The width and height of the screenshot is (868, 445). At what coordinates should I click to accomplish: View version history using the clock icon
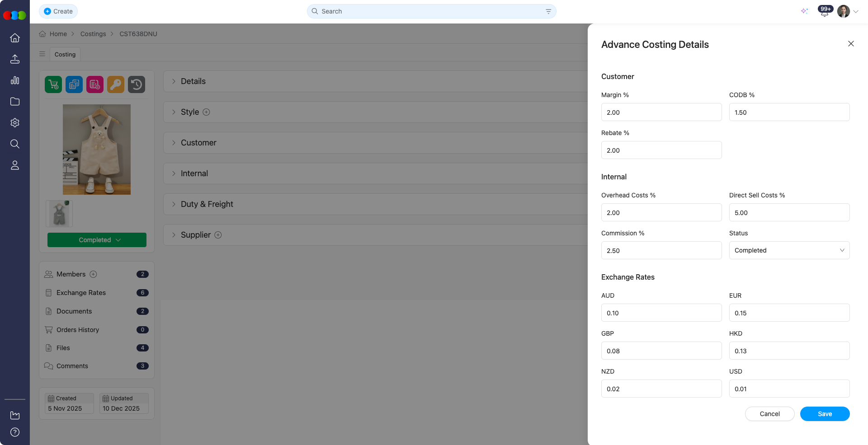[x=136, y=84]
